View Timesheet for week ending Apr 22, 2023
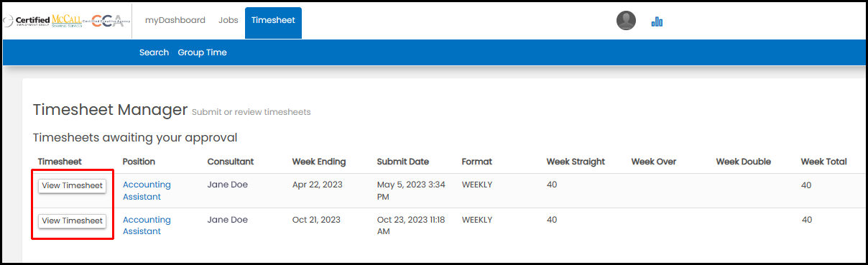Viewport: 868px width, 265px height. (x=72, y=186)
